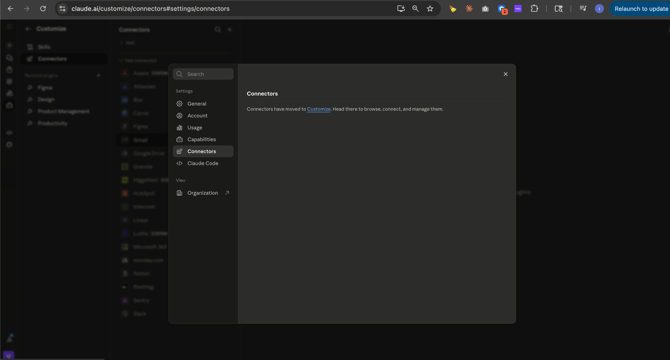Collapse the Not connected section
This screenshot has height=360, width=670.
coord(138,61)
